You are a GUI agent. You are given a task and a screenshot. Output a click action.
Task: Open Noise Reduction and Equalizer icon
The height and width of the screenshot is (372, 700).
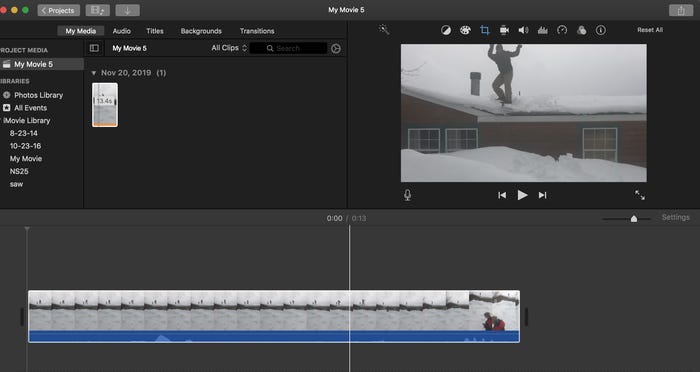coord(542,30)
